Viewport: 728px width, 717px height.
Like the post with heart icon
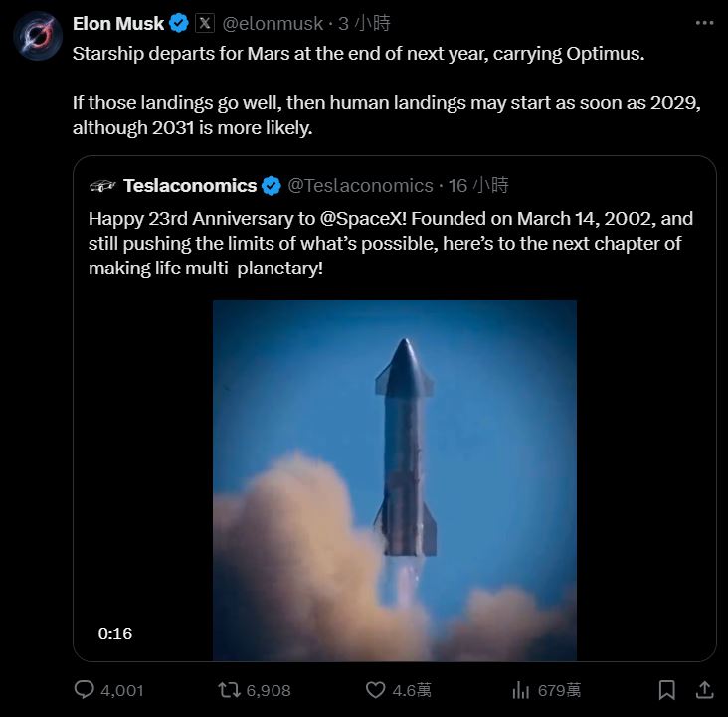click(375, 689)
